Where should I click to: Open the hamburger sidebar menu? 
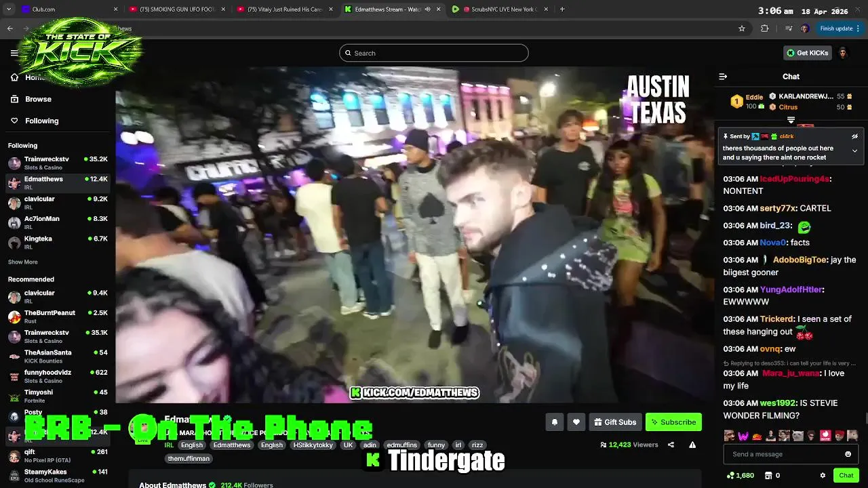pyautogui.click(x=14, y=53)
